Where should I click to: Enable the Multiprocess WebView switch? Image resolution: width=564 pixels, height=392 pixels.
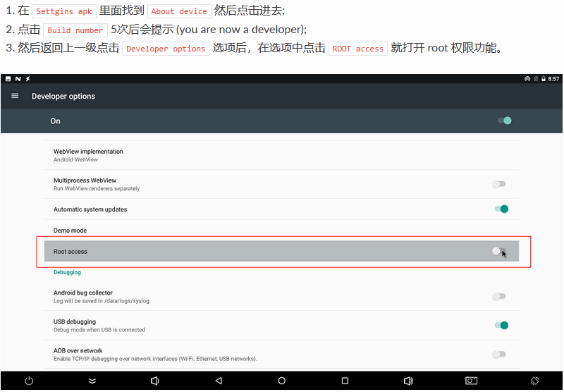click(x=499, y=184)
